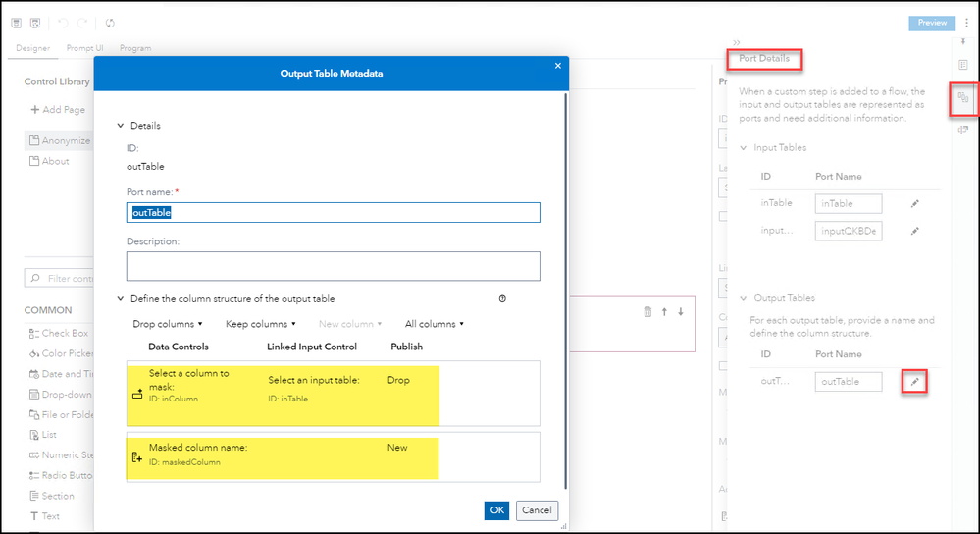Click the Filter controls search field
980x534 pixels.
60,278
